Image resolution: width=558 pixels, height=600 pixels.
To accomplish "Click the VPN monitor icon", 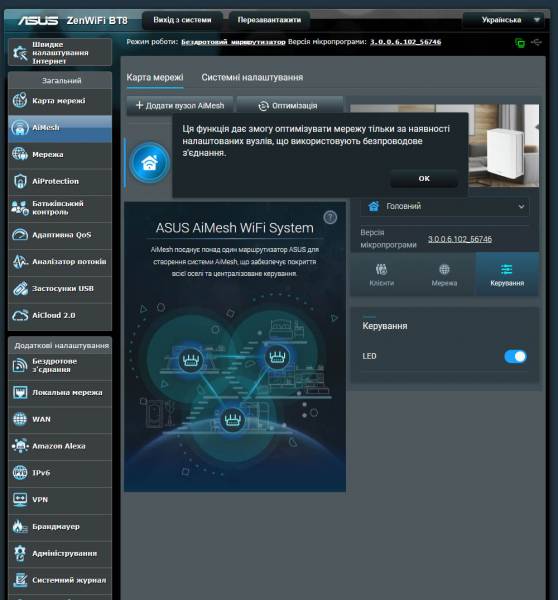I will (x=20, y=499).
